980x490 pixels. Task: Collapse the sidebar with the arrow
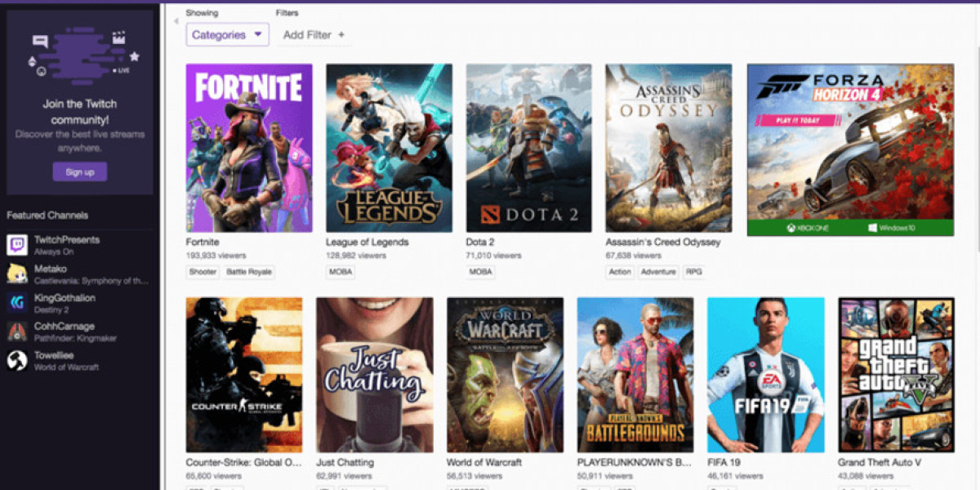coord(176,21)
